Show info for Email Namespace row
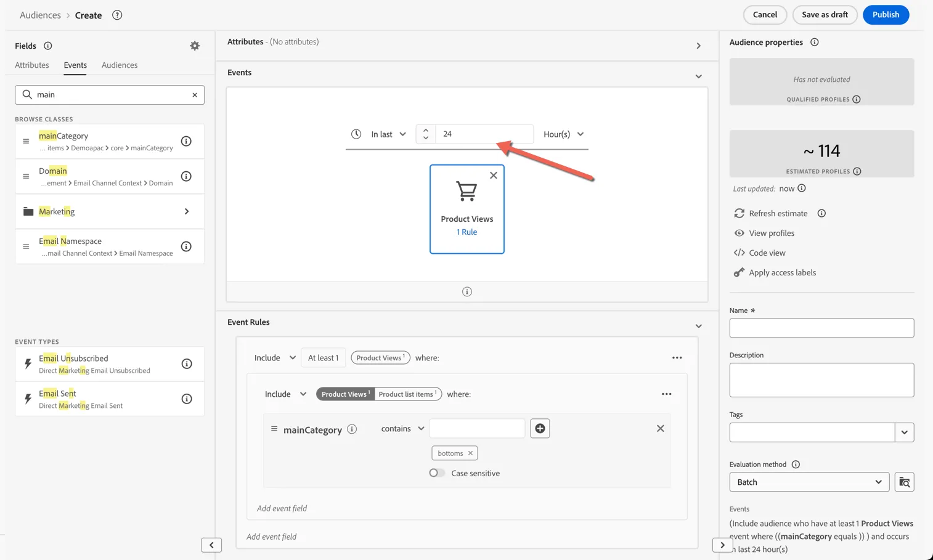 click(186, 246)
